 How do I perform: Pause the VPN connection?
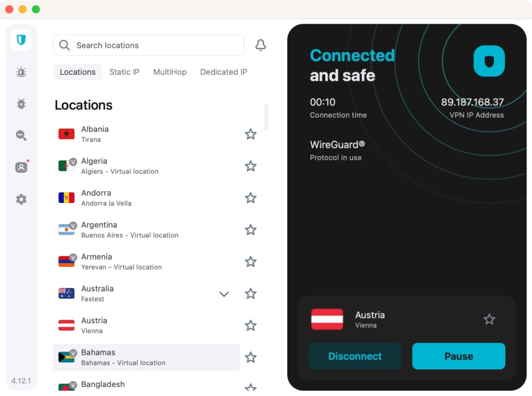458,356
